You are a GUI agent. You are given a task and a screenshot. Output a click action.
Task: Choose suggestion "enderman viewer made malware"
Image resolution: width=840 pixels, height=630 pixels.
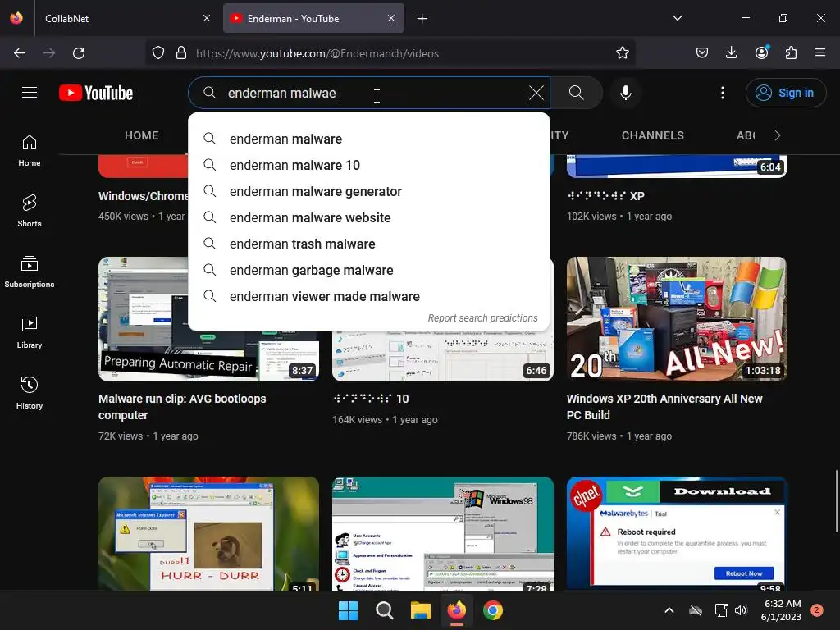369,296
